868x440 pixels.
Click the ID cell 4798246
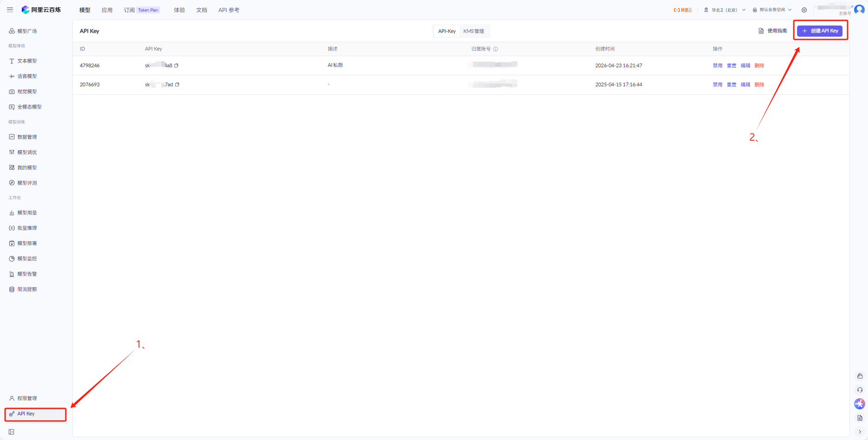89,65
